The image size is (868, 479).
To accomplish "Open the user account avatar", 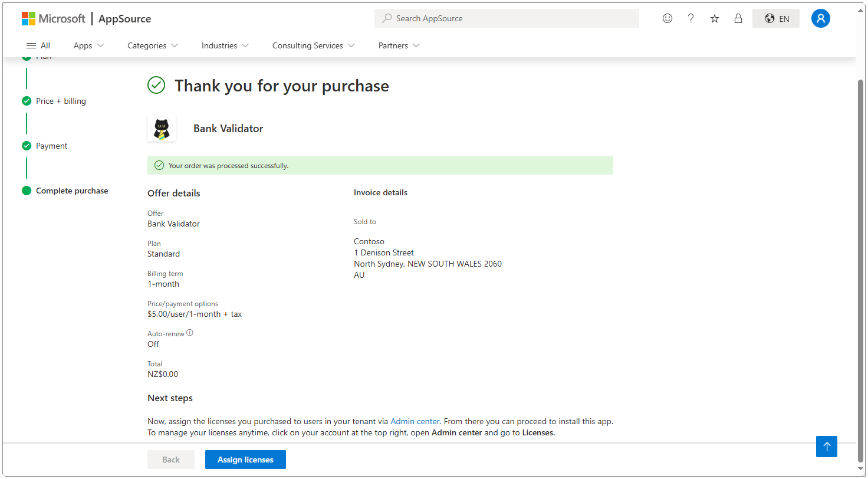I will (821, 18).
